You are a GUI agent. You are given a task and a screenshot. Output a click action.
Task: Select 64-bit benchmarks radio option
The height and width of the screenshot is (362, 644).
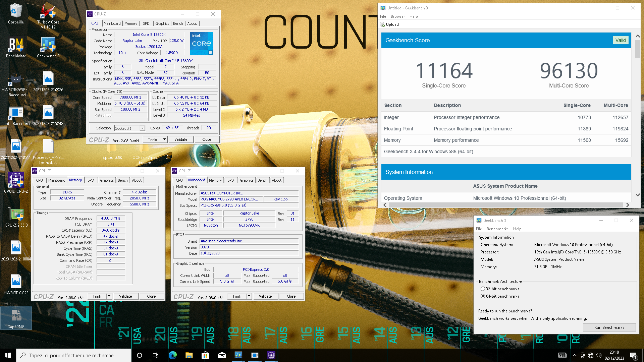click(483, 296)
